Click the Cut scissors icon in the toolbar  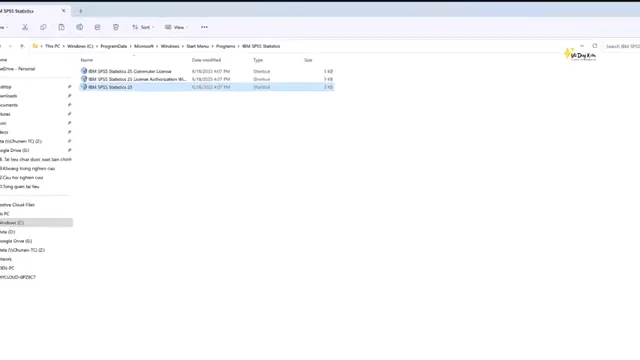click(25, 27)
